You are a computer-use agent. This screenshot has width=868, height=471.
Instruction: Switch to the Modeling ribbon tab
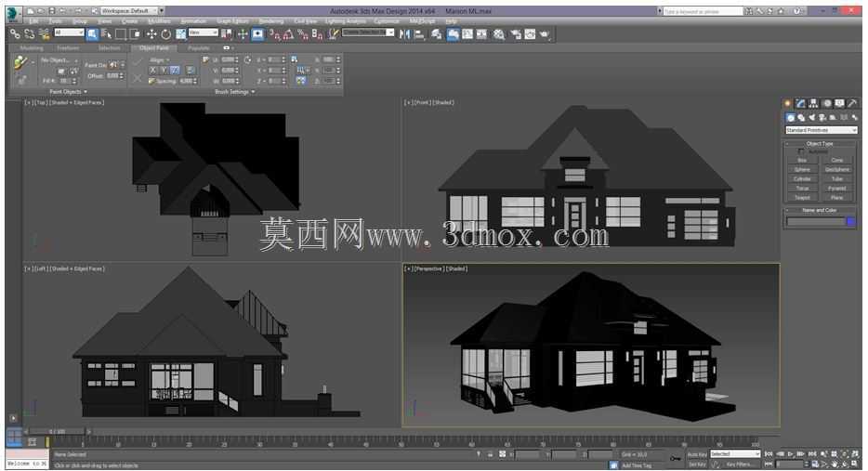[32, 48]
